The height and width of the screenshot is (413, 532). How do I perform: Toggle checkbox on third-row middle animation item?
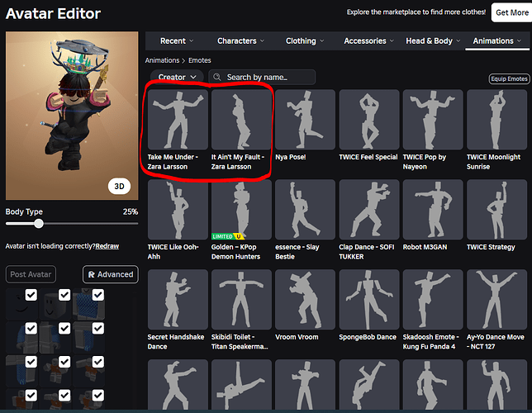[64, 362]
